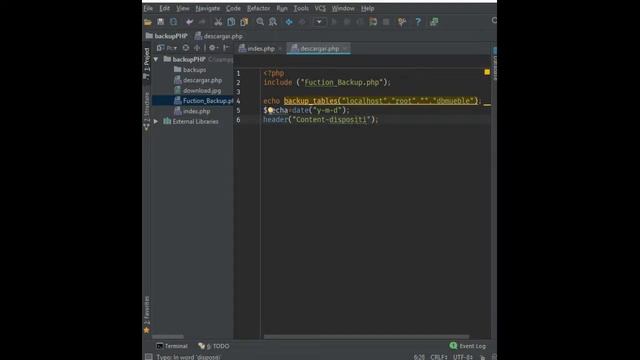Click the Hide project panel icon
This screenshot has width=640, height=360.
pos(226,48)
